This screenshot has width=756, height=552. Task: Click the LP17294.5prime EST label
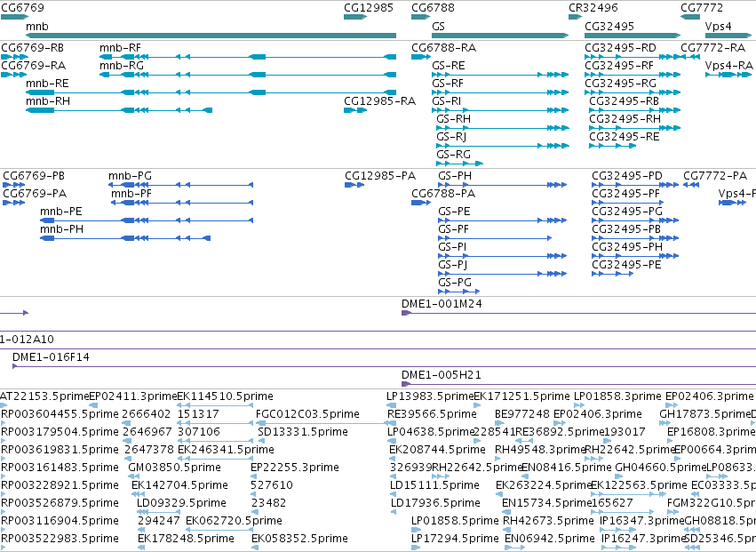[x=455, y=538]
